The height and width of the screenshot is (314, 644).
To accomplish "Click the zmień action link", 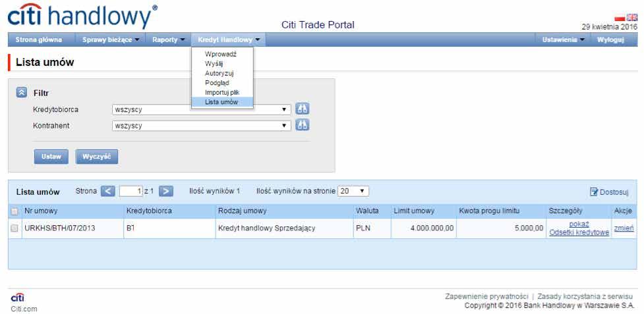I will click(624, 228).
